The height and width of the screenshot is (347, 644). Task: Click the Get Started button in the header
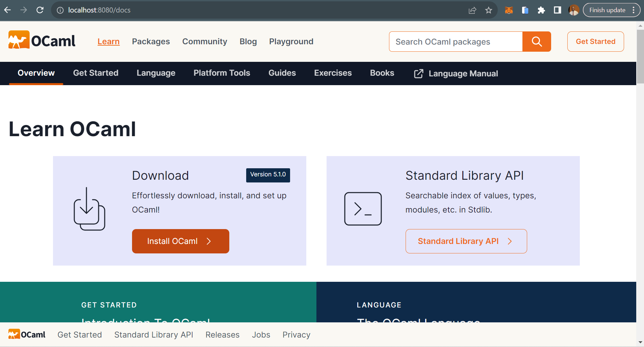(595, 42)
